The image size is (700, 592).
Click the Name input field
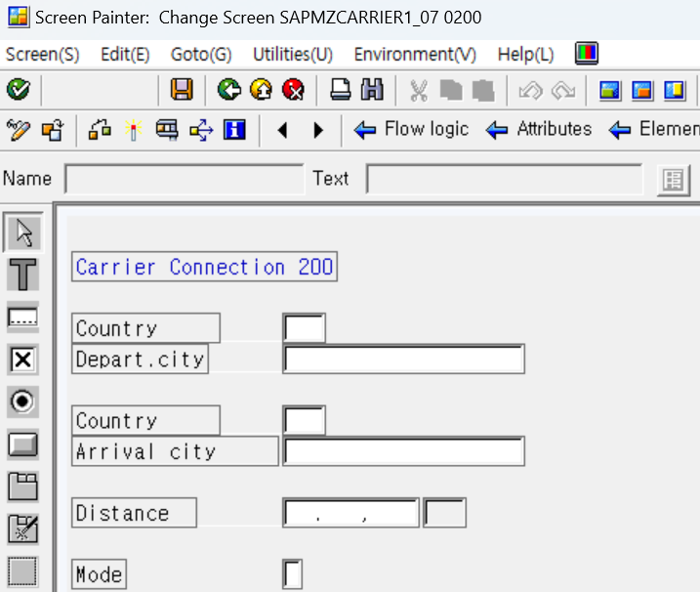point(185,179)
